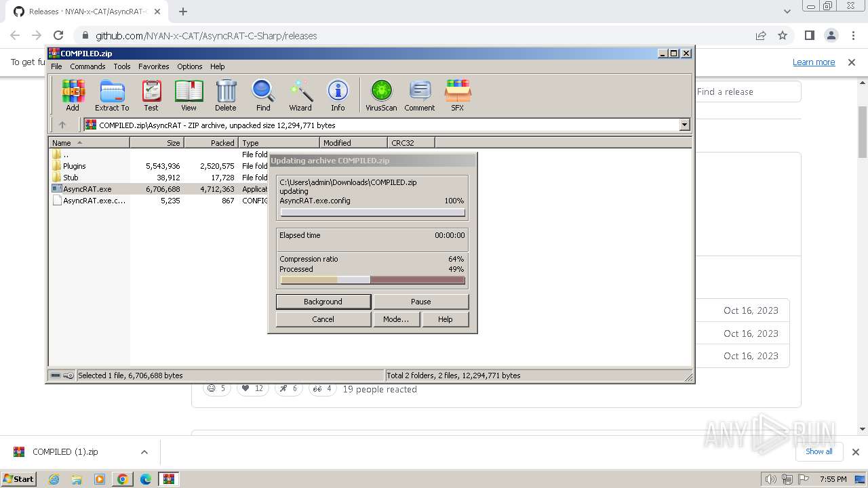Start VirusScan on the archive

click(x=381, y=95)
